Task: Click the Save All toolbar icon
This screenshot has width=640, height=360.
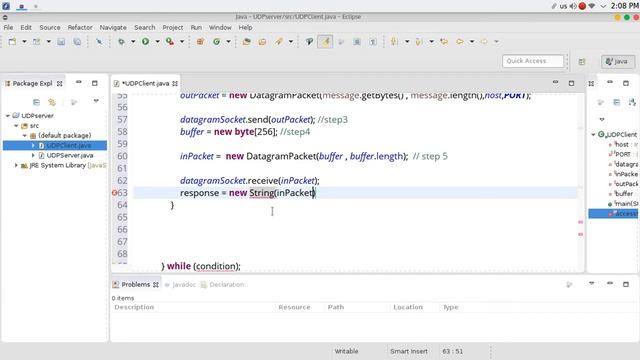Action: click(x=77, y=42)
